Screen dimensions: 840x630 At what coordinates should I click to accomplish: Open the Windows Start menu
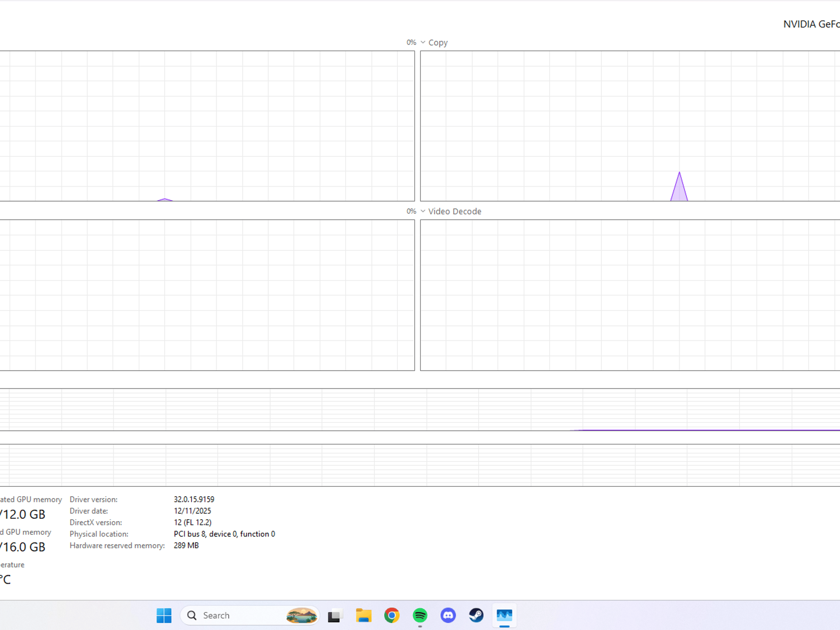(x=164, y=615)
